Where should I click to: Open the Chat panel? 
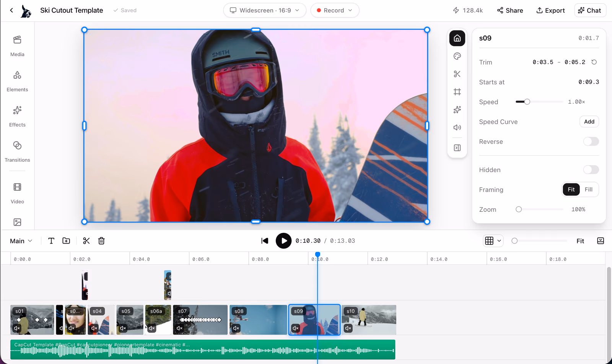pyautogui.click(x=589, y=10)
